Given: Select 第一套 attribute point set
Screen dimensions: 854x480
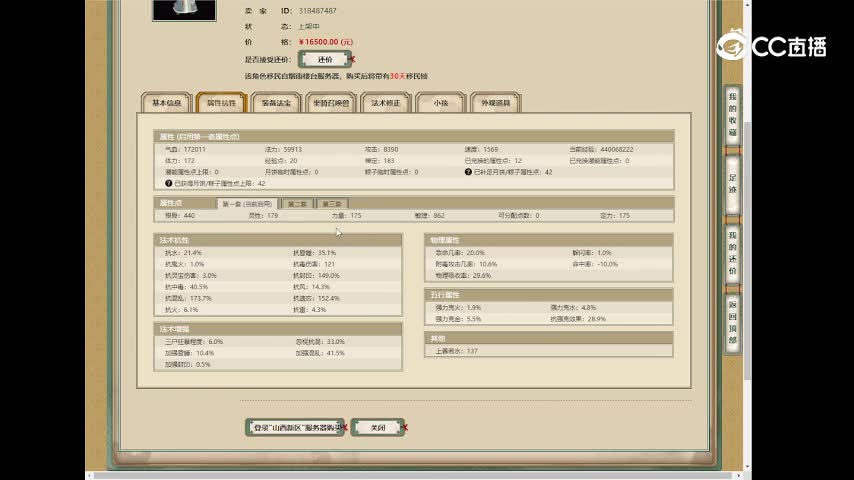Looking at the screenshot, I should 247,204.
